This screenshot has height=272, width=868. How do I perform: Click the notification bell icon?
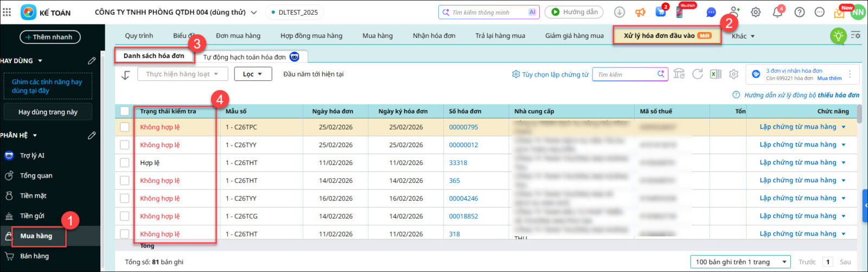pos(777,12)
